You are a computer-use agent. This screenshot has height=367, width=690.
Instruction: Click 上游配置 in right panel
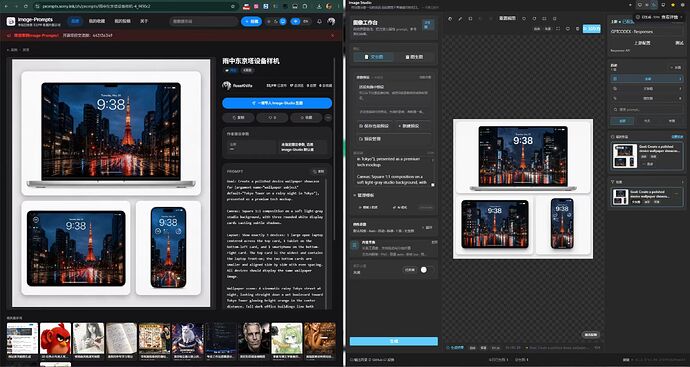[642, 43]
